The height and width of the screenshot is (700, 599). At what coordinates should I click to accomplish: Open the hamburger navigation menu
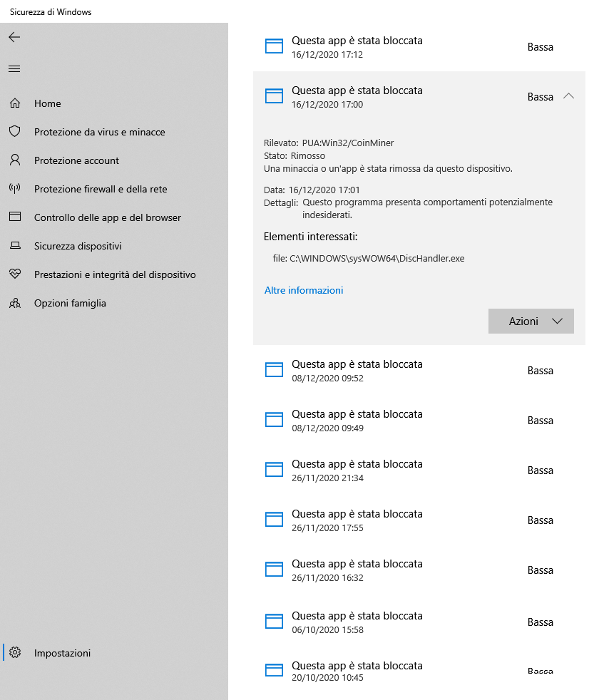pyautogui.click(x=14, y=68)
